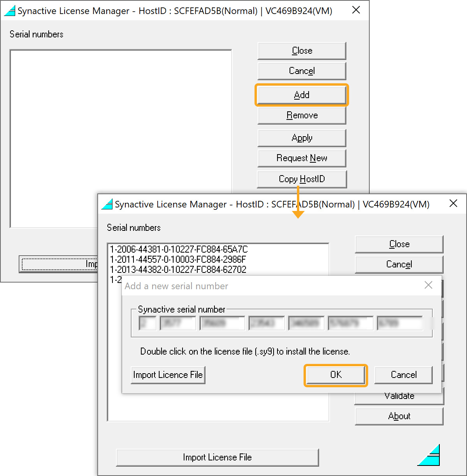Image resolution: width=467 pixels, height=476 pixels.
Task: Select serial 1-2006-44381-0-10227-FC884-65A7C
Action: point(179,249)
